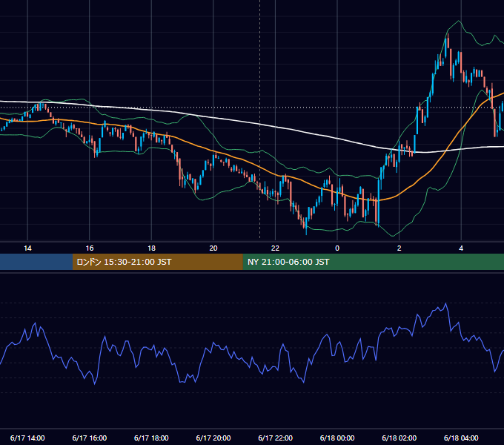
Task: Click the solid blue session bar left of ロンドン
Action: click(36, 262)
